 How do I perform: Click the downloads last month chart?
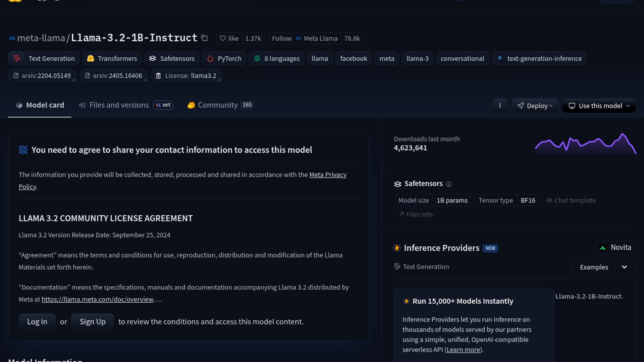tap(585, 144)
